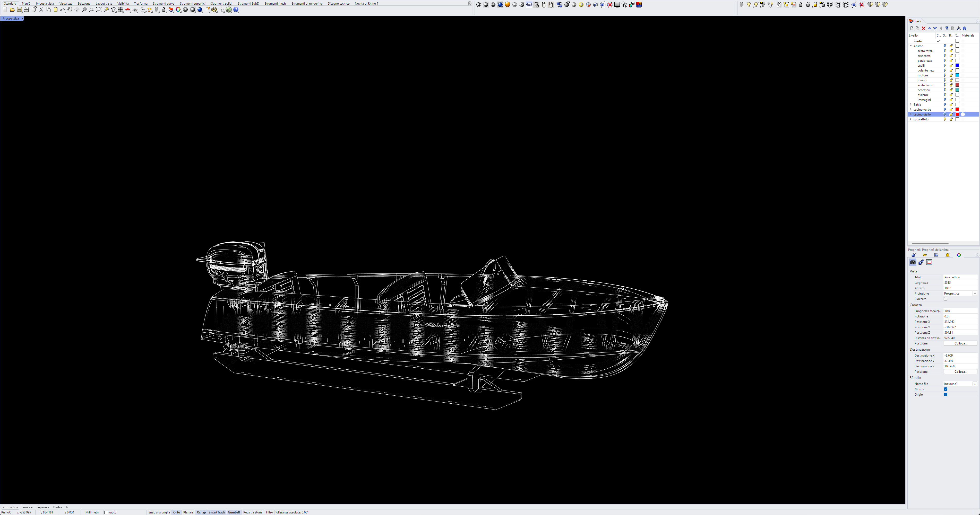This screenshot has height=515, width=980.
Task: Delete layer with the red X icon
Action: pos(923,29)
